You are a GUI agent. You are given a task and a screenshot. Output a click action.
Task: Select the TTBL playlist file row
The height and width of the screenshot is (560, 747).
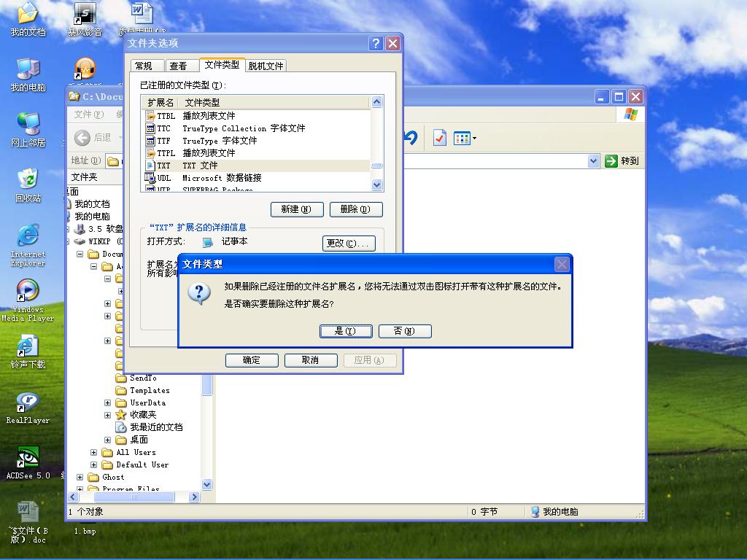coord(256,116)
